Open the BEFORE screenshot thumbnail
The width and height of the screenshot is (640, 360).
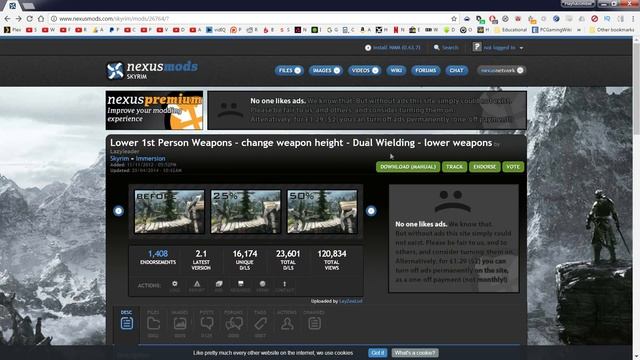169,211
